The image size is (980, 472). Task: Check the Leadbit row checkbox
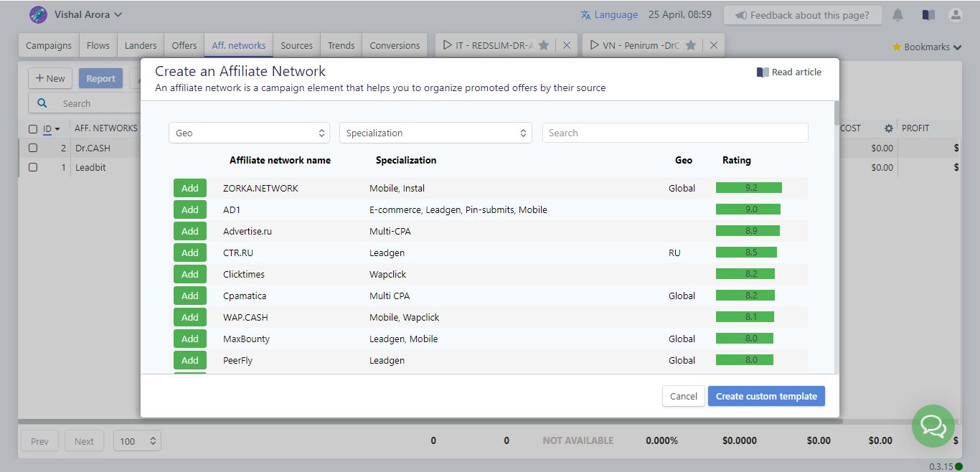coord(33,167)
